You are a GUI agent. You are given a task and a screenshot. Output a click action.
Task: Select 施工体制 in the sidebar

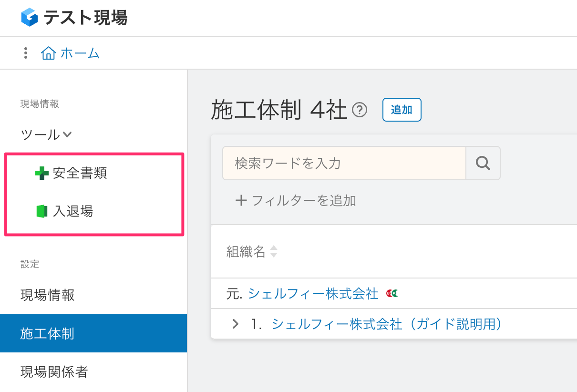tap(47, 333)
